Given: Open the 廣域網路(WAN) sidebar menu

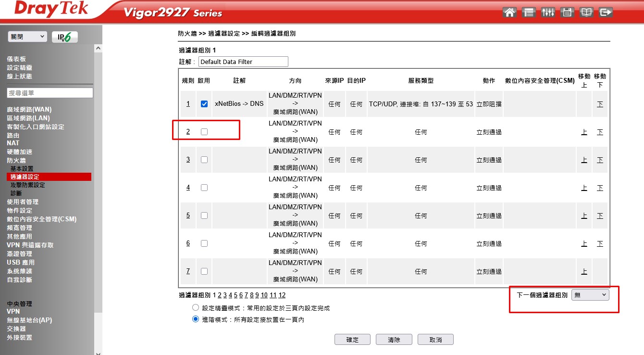Looking at the screenshot, I should [x=29, y=110].
